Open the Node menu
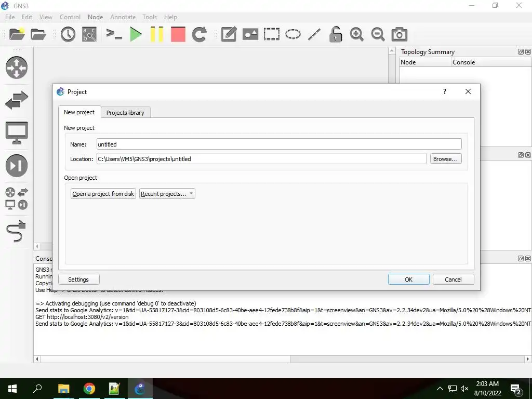 [96, 17]
